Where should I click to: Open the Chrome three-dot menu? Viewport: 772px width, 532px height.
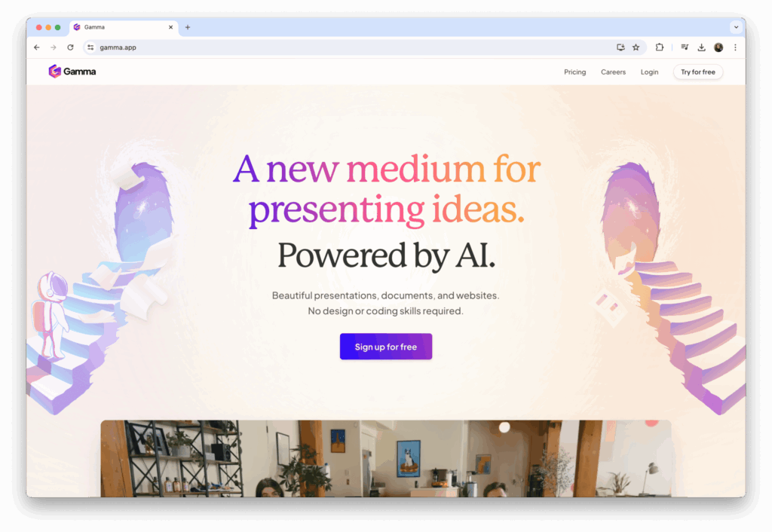[x=736, y=47]
